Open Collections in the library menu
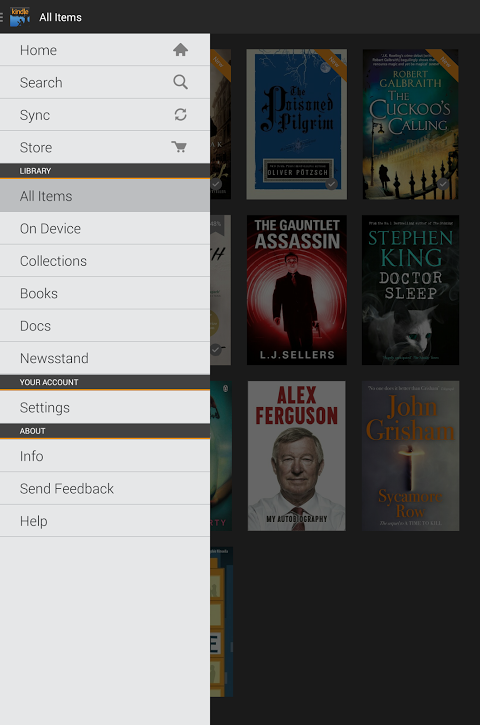Screen dimensions: 480x725 [105, 261]
